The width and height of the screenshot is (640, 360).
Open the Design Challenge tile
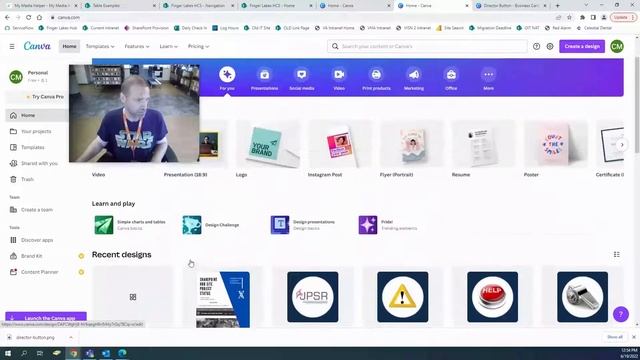211,225
